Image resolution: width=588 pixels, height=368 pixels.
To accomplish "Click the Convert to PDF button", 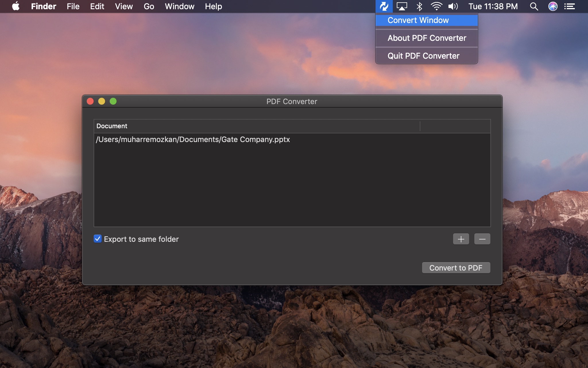I will tap(456, 268).
